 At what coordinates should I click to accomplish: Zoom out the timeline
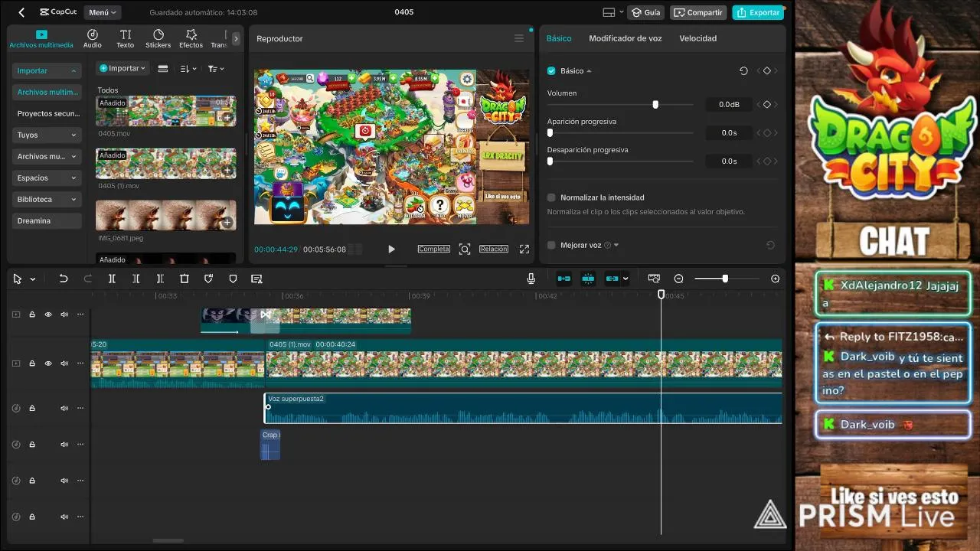coord(678,279)
